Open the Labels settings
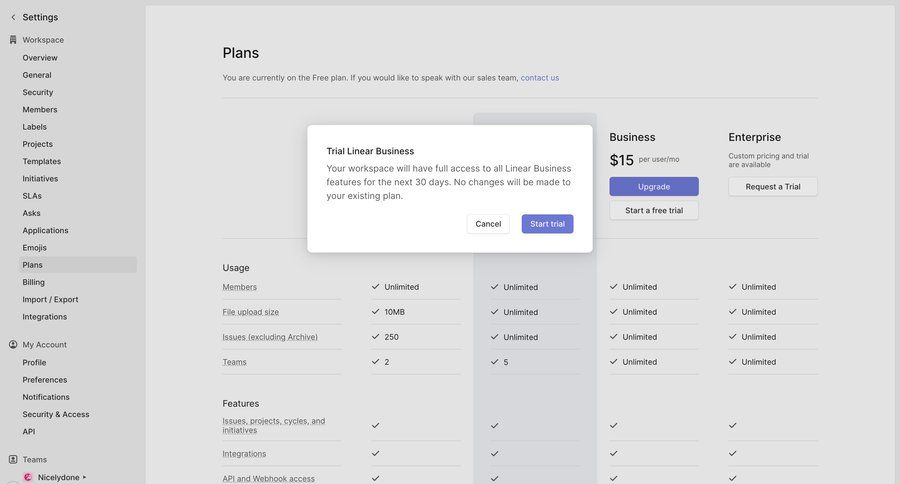Image resolution: width=900 pixels, height=484 pixels. [x=34, y=126]
